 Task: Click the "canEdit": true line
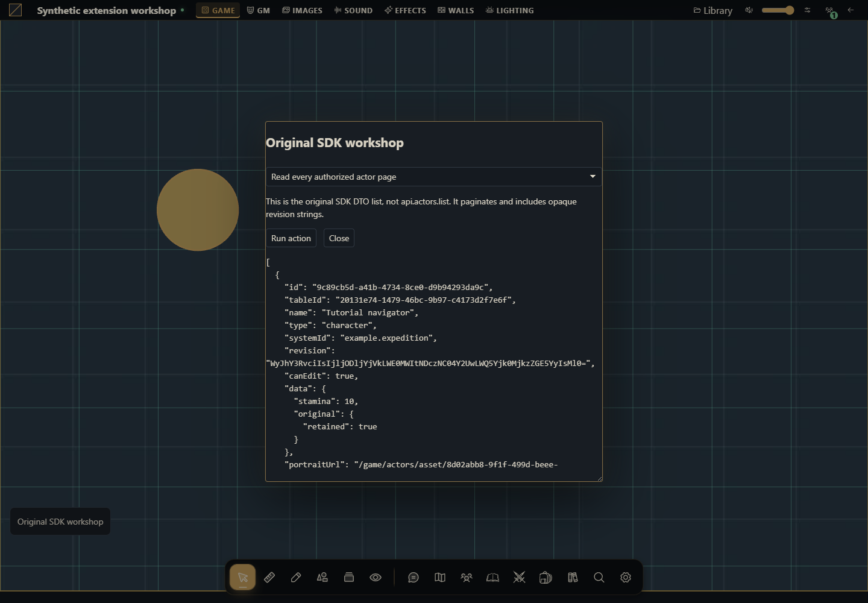point(321,376)
